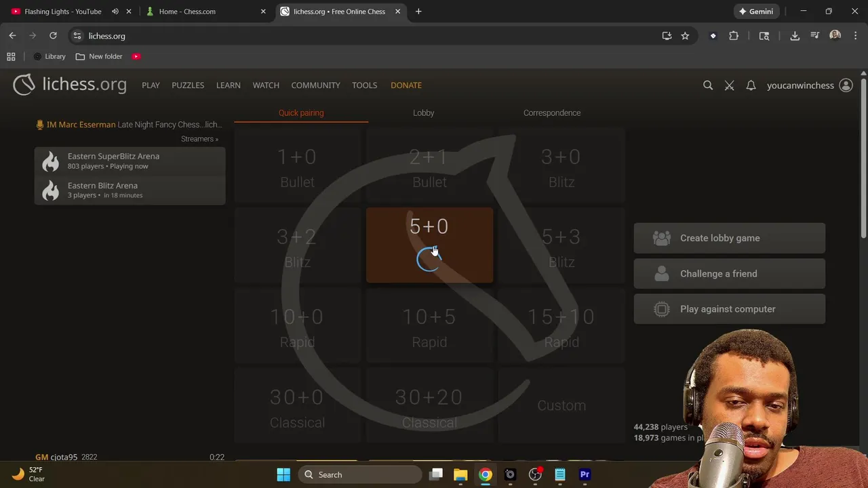Open the lichess search magnifier

(708, 85)
